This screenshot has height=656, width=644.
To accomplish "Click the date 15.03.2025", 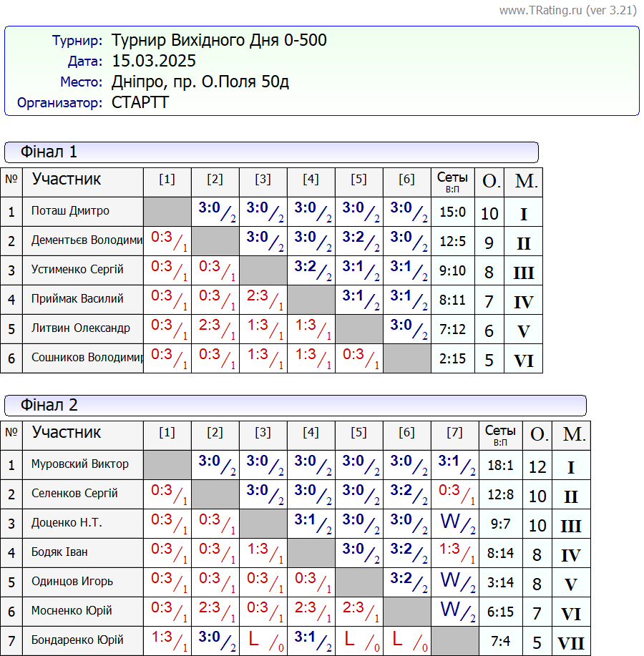I will coord(154,61).
